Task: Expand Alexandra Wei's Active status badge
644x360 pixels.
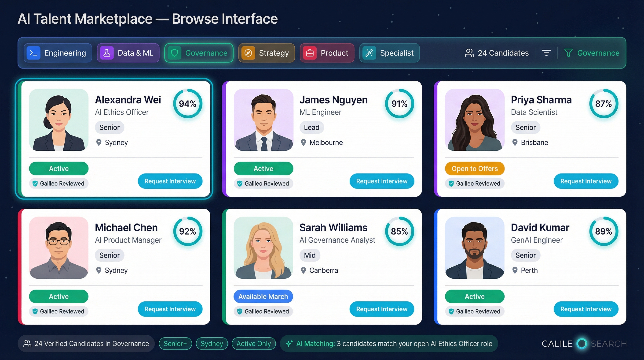Action: pyautogui.click(x=59, y=169)
